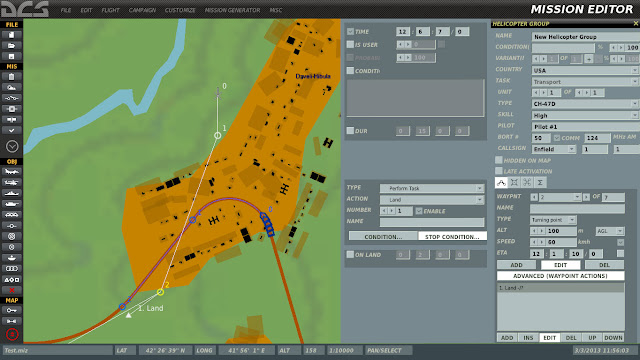The width and height of the screenshot is (640, 360).
Task: Open the Campaign menu
Action: (142, 10)
